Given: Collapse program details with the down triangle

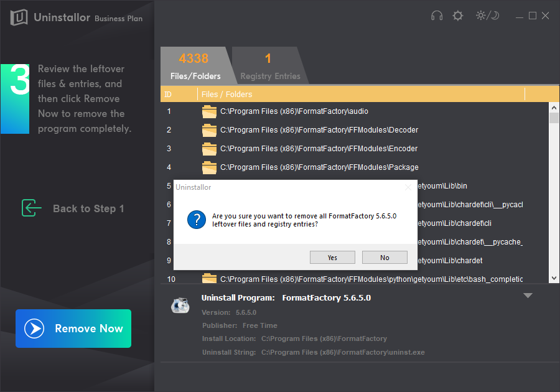Looking at the screenshot, I should 528,296.
